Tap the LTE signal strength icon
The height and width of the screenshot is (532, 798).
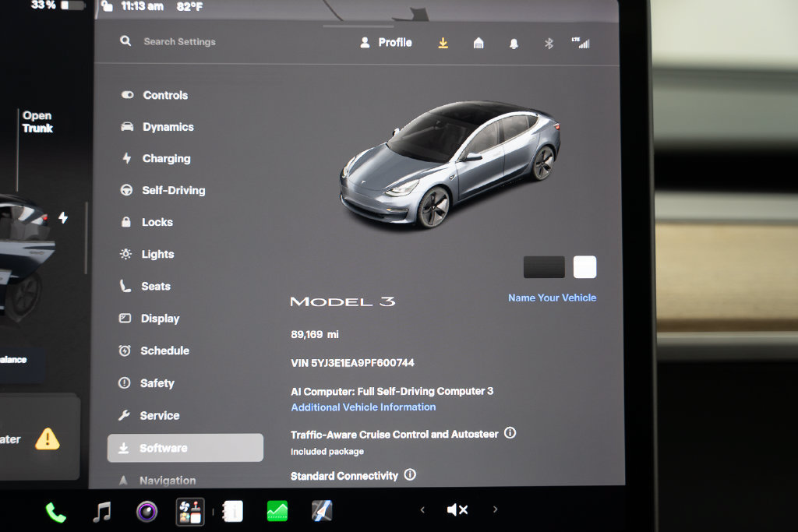pyautogui.click(x=581, y=44)
